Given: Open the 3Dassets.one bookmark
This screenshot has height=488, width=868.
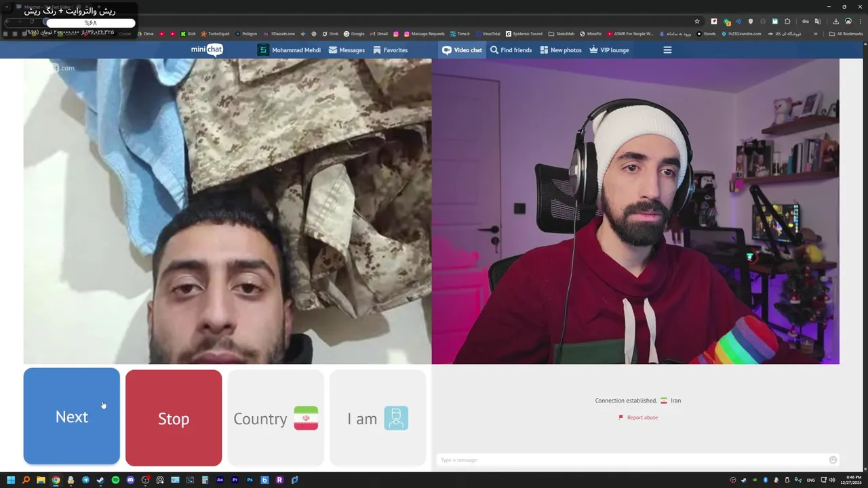Looking at the screenshot, I should coord(279,34).
